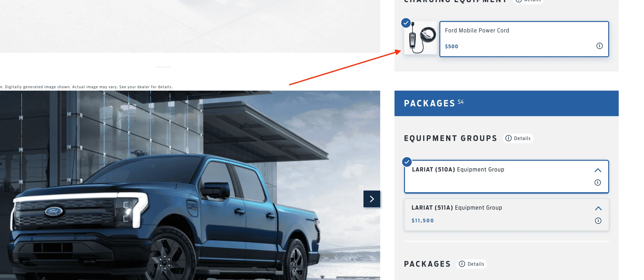Click the $11,500 price for LARIAT 511A
This screenshot has width=644, height=280.
click(423, 221)
